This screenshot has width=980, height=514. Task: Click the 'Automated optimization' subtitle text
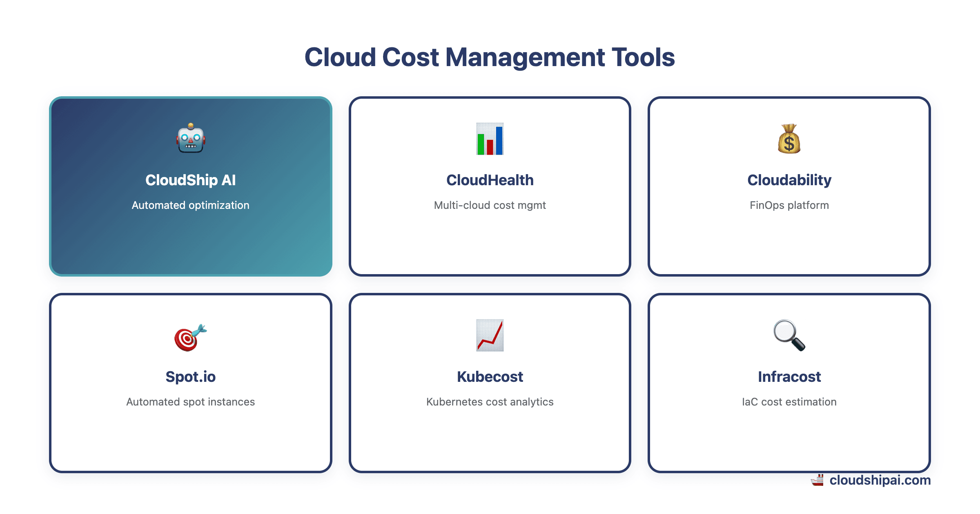pyautogui.click(x=191, y=205)
